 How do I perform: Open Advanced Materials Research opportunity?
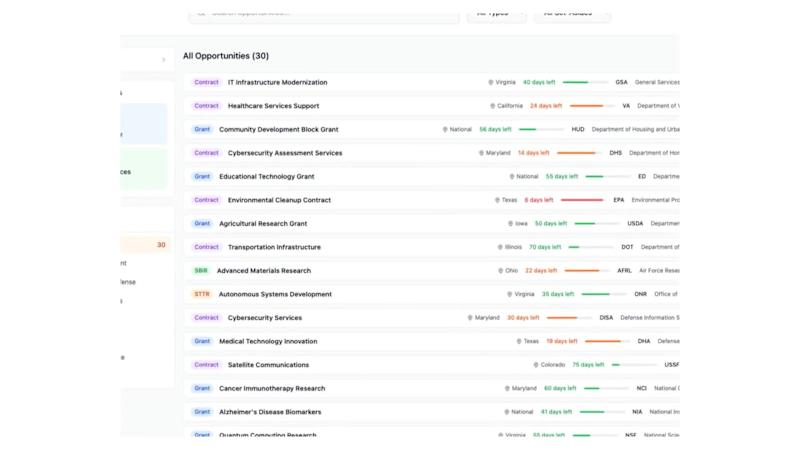(264, 270)
